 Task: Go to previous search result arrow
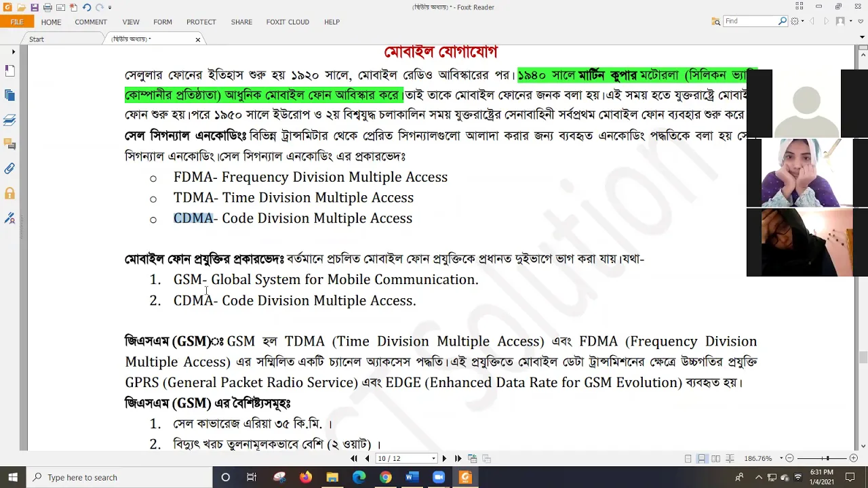click(812, 22)
